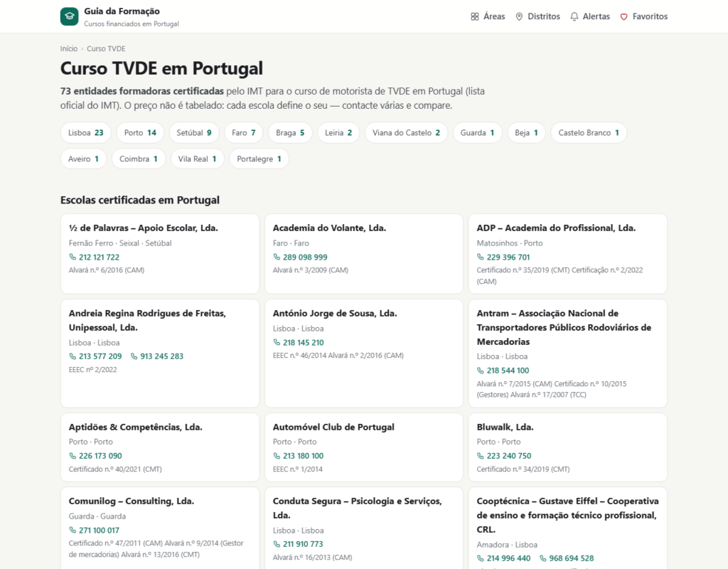Click the Alertas bell icon
This screenshot has height=569, width=728.
point(574,17)
